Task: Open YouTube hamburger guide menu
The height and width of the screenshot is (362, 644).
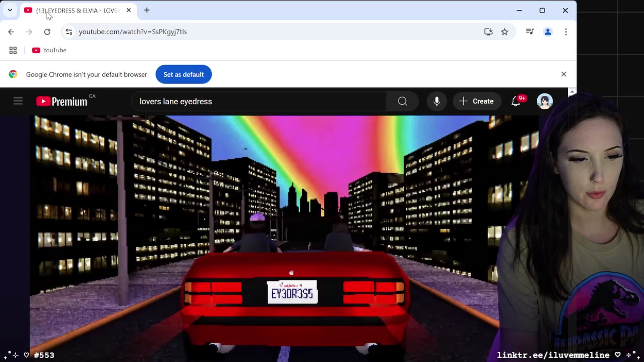Action: pos(18,101)
